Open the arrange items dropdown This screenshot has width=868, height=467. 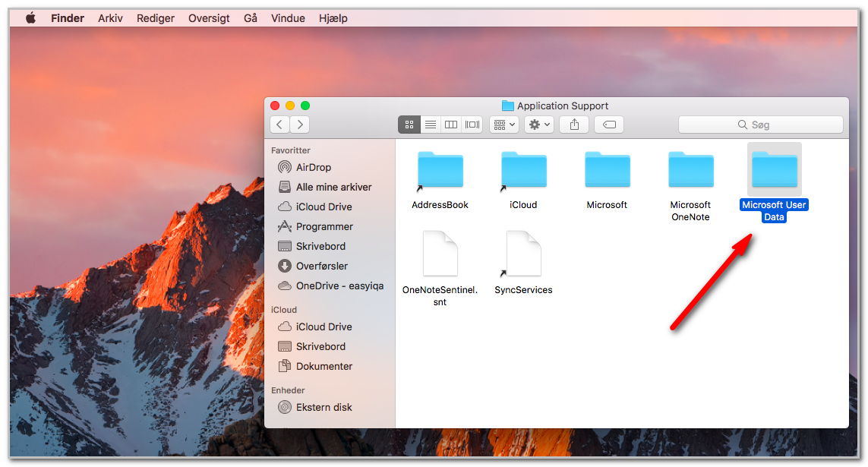point(503,125)
